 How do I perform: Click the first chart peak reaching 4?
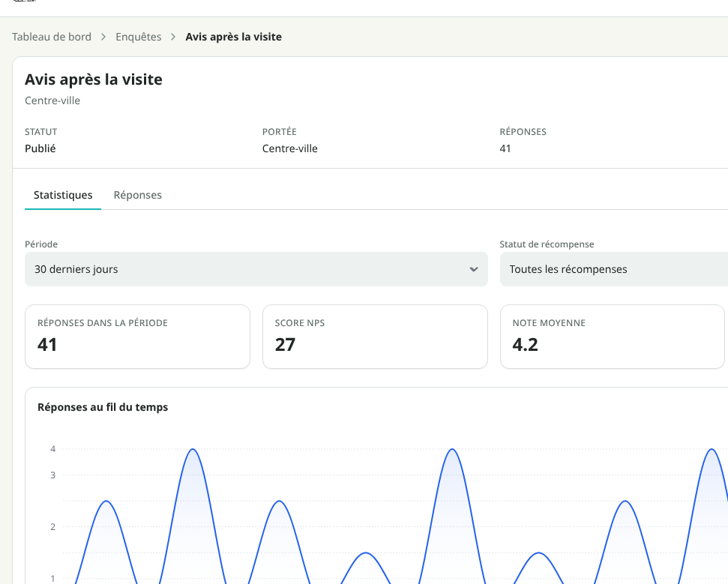click(193, 449)
